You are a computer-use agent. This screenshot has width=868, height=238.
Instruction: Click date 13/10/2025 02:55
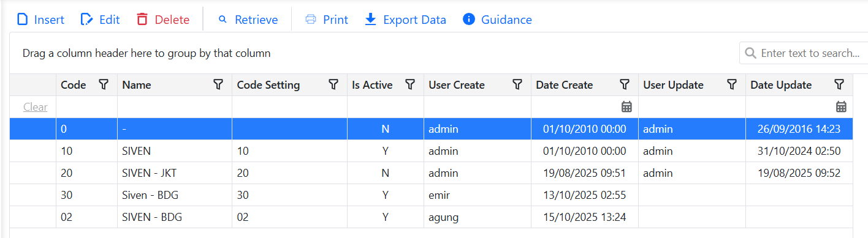click(585, 195)
